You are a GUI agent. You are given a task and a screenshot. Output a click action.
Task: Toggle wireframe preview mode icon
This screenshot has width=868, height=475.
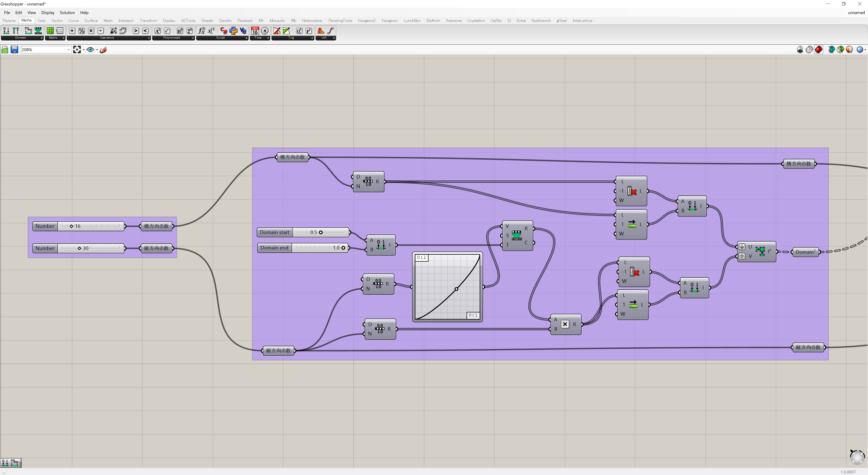point(809,50)
